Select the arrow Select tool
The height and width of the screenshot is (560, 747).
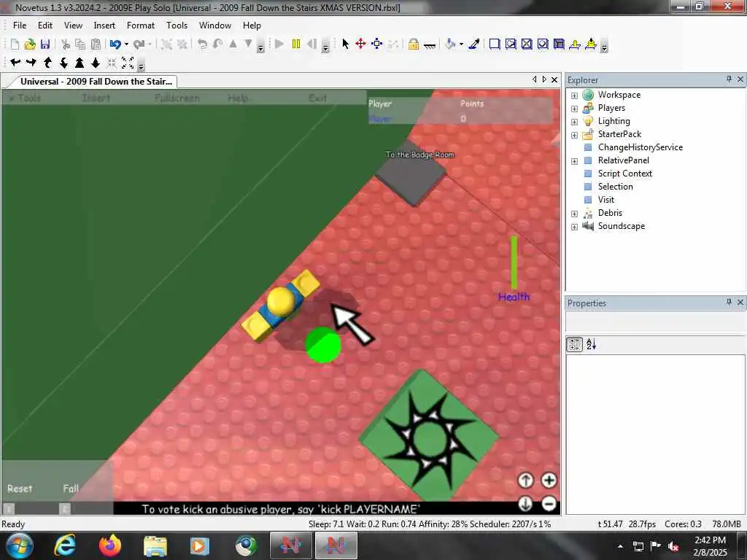pyautogui.click(x=345, y=44)
